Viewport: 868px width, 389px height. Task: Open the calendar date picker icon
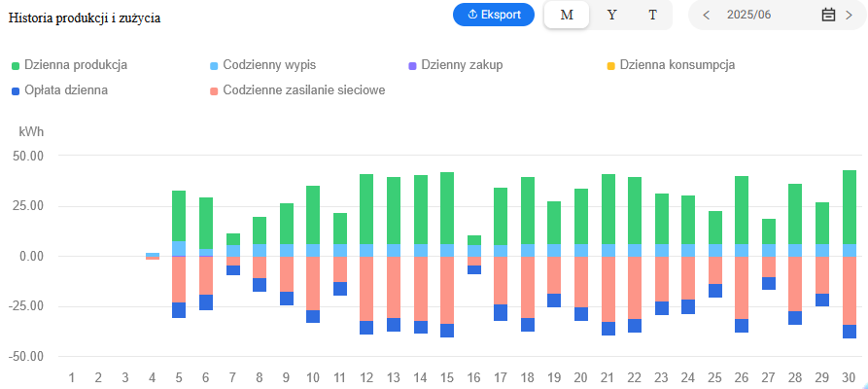click(x=828, y=15)
